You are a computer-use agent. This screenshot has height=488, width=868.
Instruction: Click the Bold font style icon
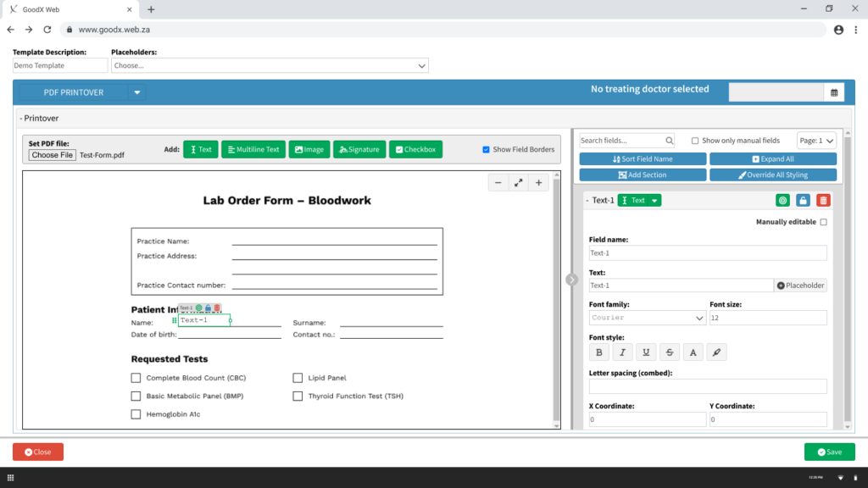pyautogui.click(x=598, y=352)
